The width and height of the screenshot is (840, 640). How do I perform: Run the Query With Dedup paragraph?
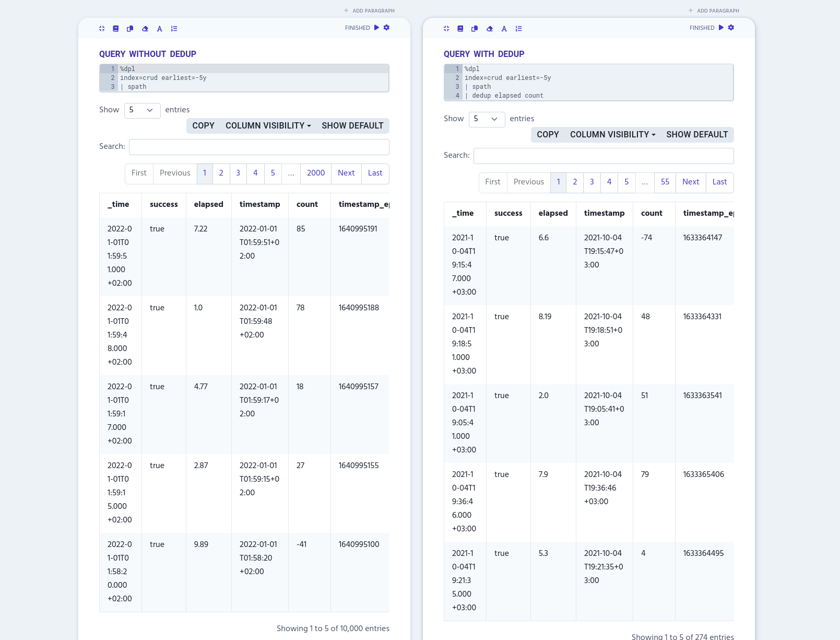721,28
